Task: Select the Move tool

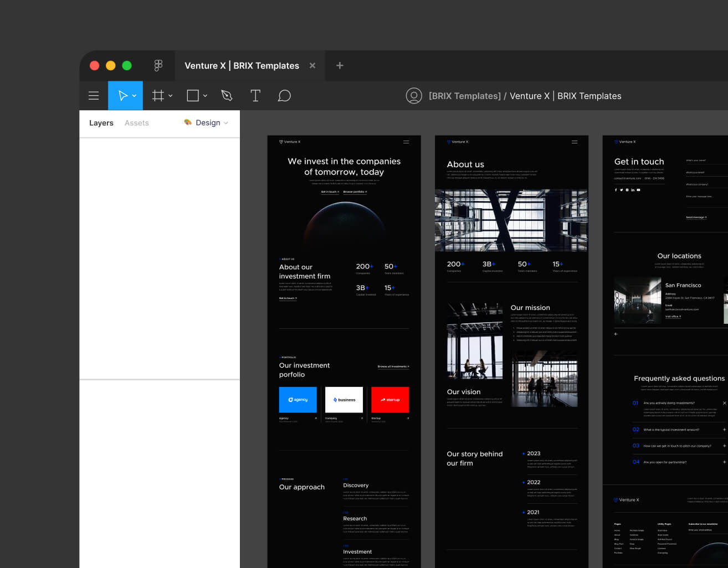Action: [x=123, y=96]
